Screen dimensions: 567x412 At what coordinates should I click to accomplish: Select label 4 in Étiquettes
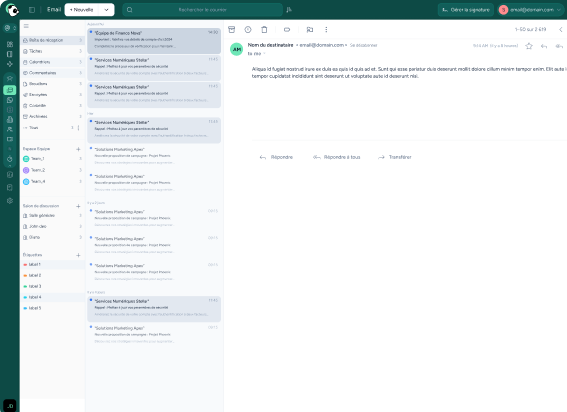(x=52, y=297)
